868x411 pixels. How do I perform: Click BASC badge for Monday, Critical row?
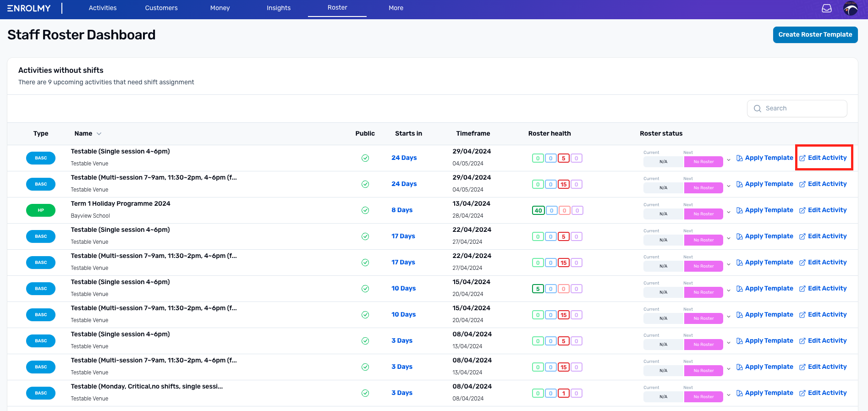41,393
